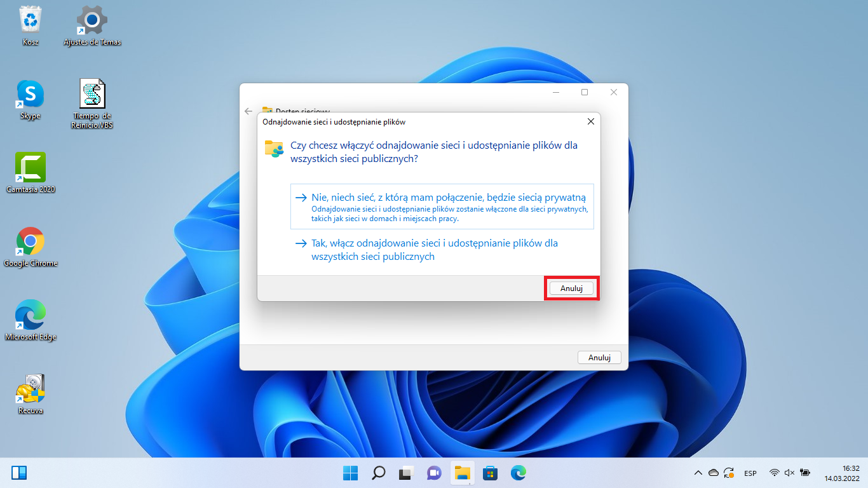The width and height of the screenshot is (868, 488).
Task: Click question text 'Czy chcesz włączyć odnajdowanie sieci'
Action: pos(434,152)
